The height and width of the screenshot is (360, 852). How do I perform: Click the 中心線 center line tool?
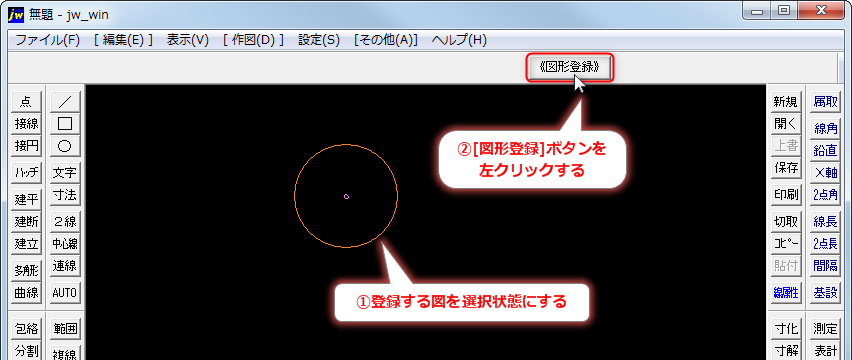(x=65, y=244)
